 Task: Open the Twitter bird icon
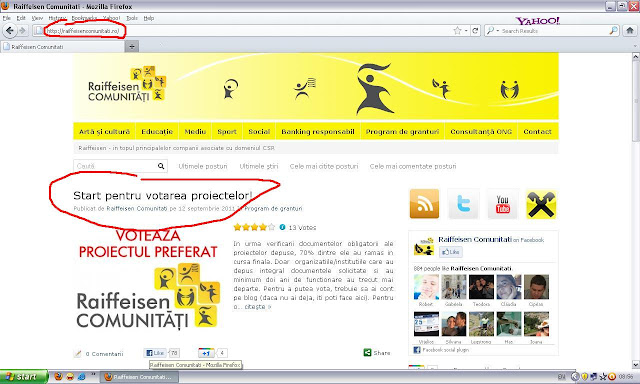pyautogui.click(x=463, y=204)
